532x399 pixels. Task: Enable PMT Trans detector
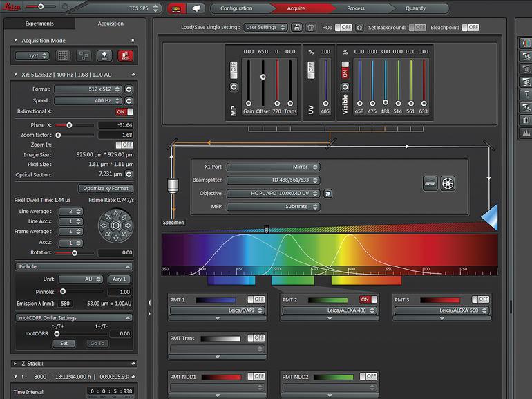256,338
